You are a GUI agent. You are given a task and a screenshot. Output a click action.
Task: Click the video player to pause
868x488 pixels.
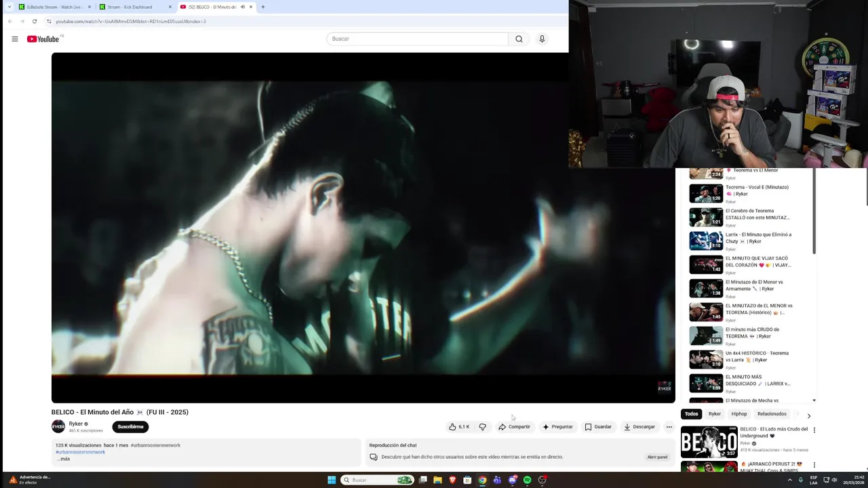363,228
